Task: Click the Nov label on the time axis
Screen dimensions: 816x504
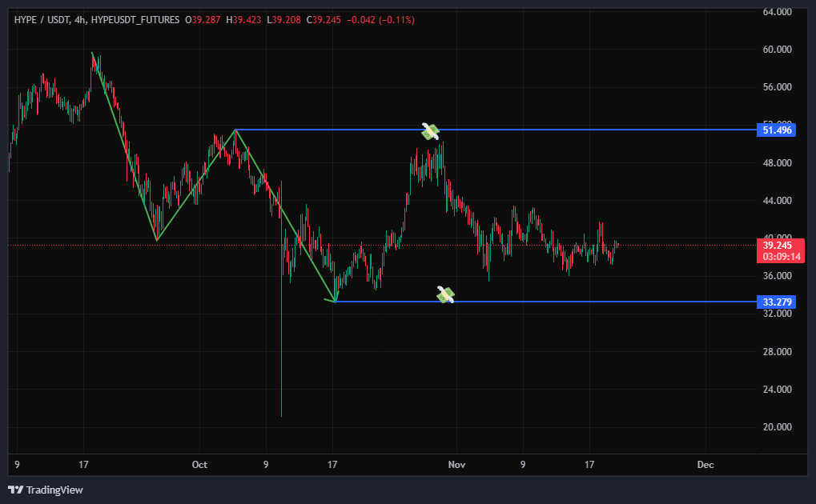Action: click(456, 465)
